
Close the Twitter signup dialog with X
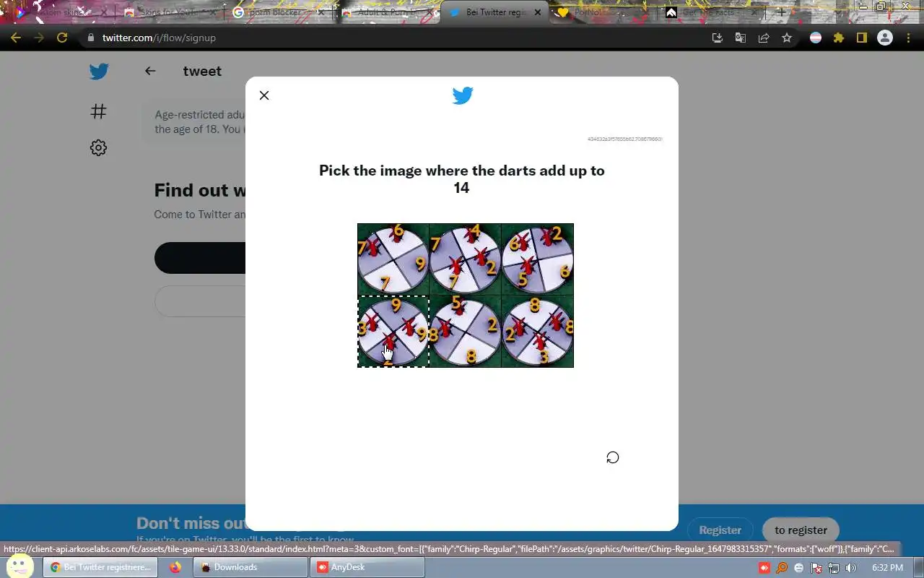(264, 95)
